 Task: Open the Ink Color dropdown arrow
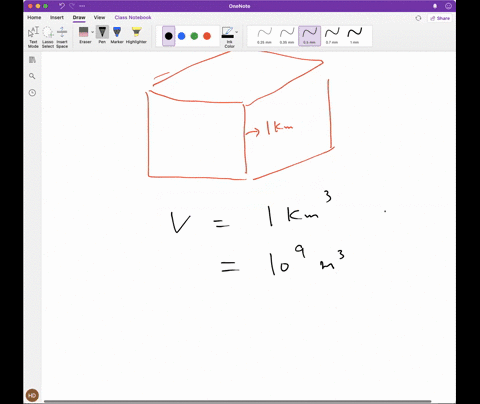coord(237,32)
